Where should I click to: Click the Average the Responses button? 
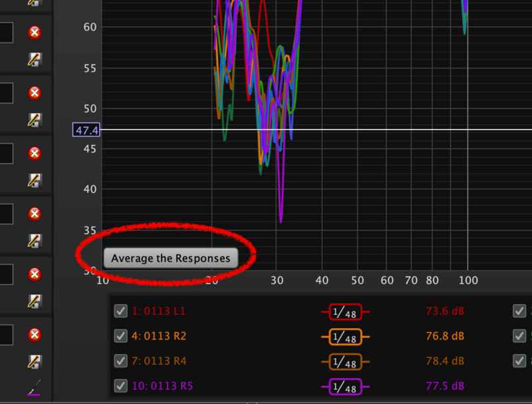pos(170,258)
